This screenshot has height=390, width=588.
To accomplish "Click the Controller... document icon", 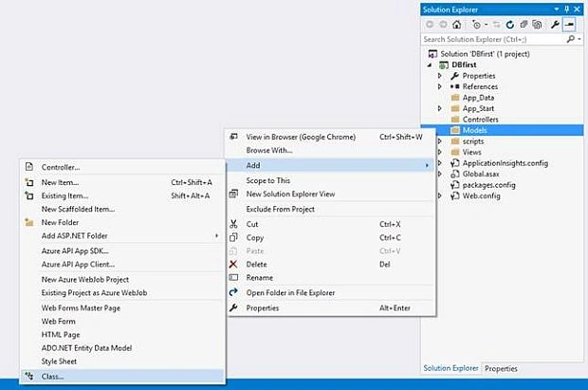I will point(29,167).
